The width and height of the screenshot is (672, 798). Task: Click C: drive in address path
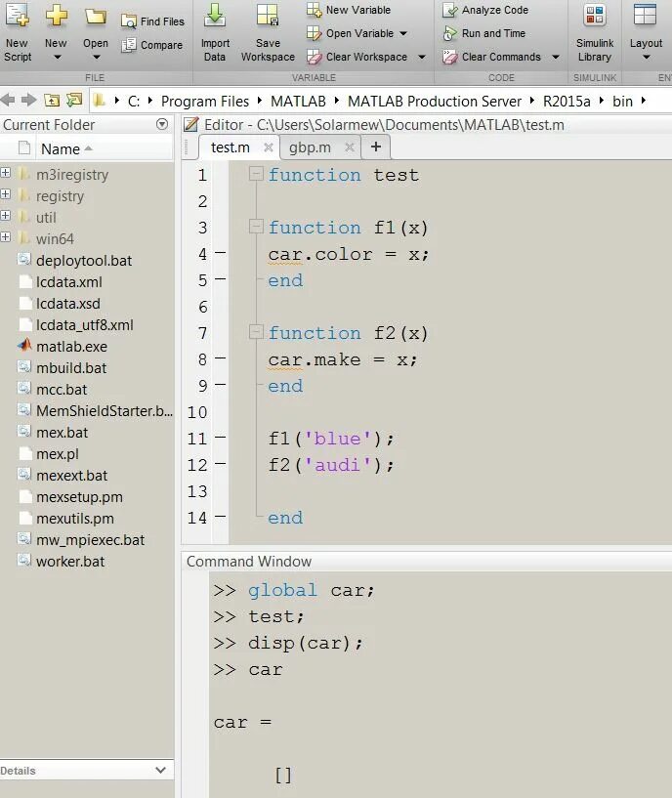pos(134,102)
